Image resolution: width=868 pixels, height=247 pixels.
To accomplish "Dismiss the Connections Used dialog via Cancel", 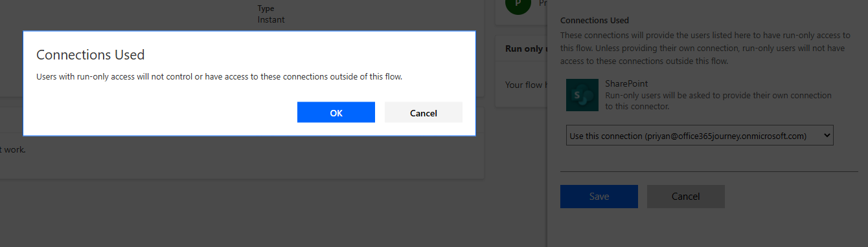I will (423, 113).
